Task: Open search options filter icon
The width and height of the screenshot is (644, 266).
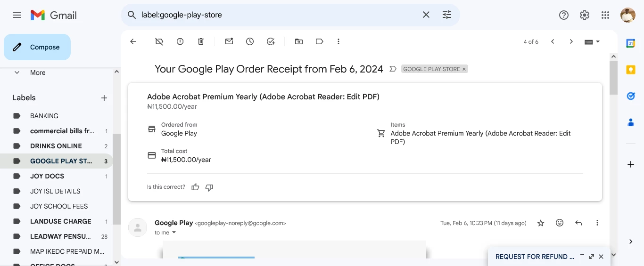Action: (447, 15)
